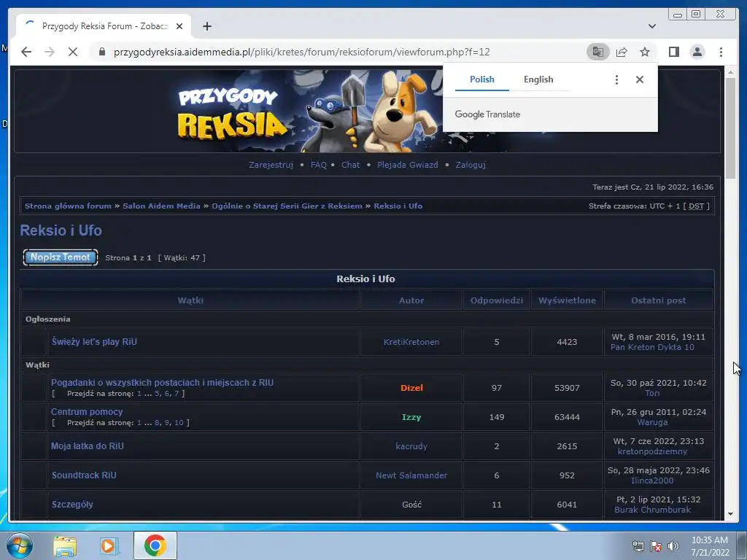Open a new browser tab
This screenshot has width=747, height=560.
point(206,26)
